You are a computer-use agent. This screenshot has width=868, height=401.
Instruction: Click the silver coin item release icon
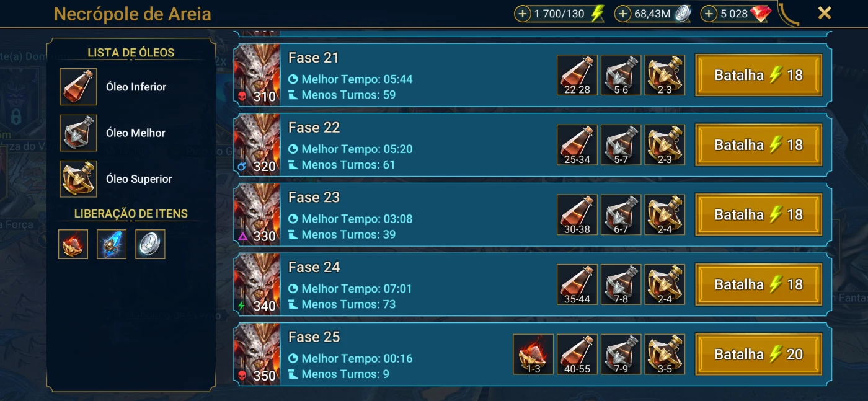tap(150, 244)
